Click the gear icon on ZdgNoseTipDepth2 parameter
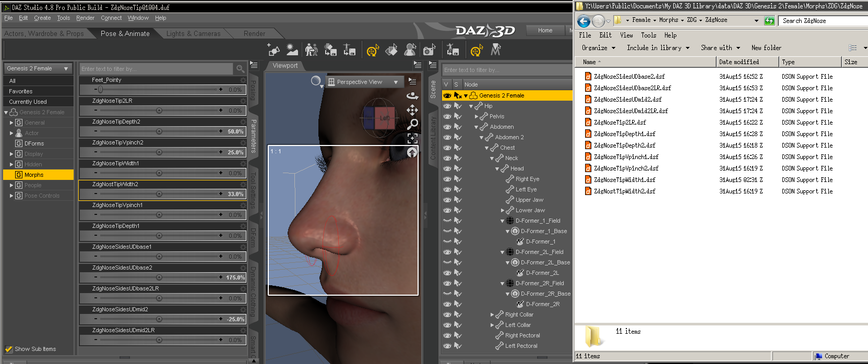Image resolution: width=868 pixels, height=364 pixels. 243,122
